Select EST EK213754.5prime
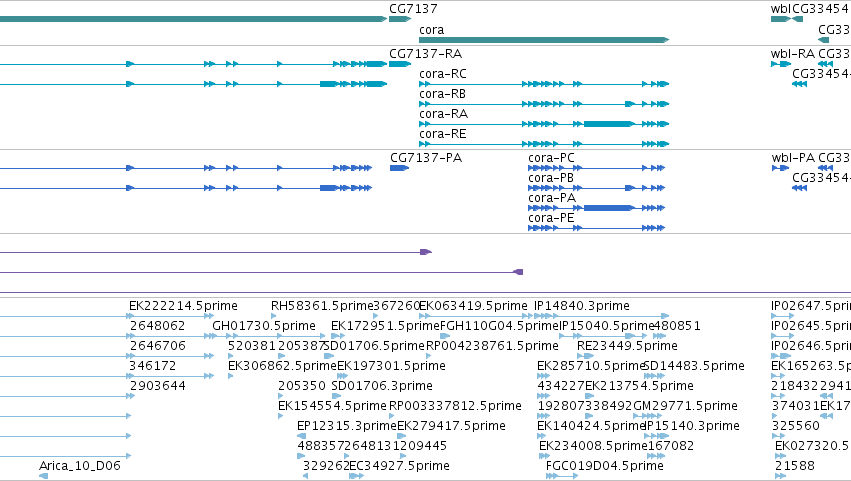The height and width of the screenshot is (481, 851). pyautogui.click(x=639, y=387)
